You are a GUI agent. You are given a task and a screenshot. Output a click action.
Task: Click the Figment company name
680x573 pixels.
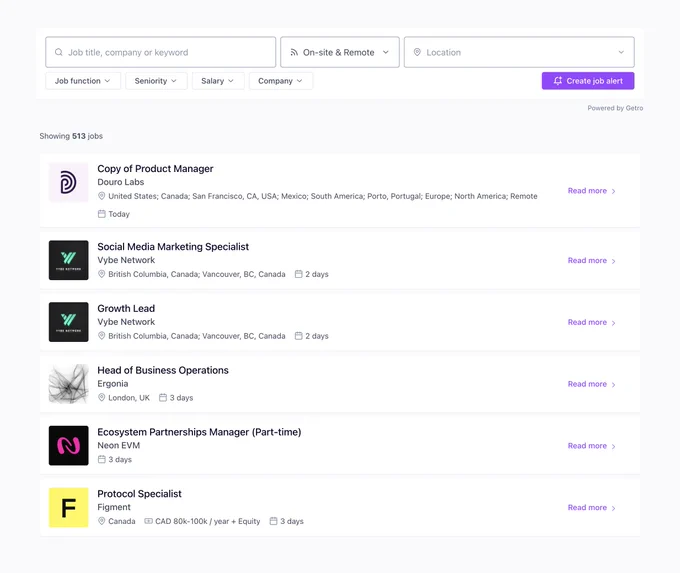114,507
